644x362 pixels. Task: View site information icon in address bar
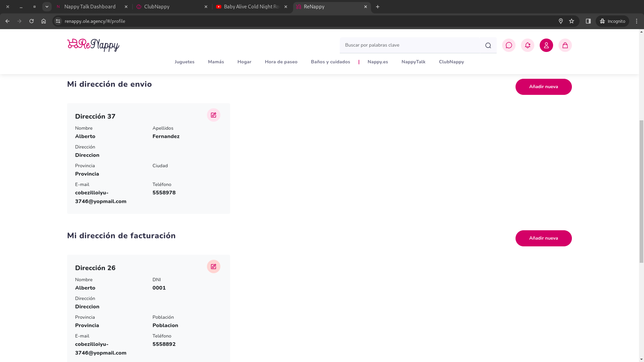58,21
